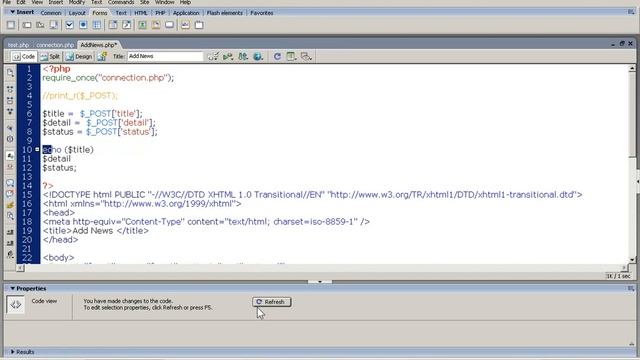
Task: Insert a File Field form element
Action: [156, 25]
